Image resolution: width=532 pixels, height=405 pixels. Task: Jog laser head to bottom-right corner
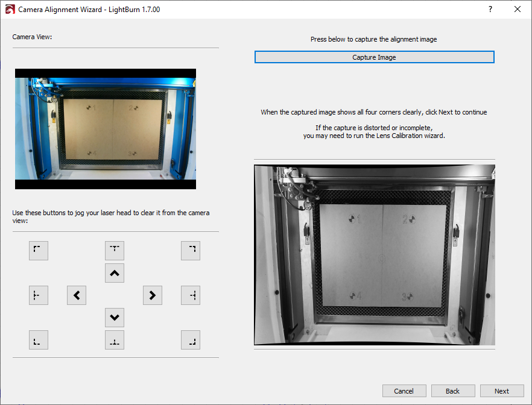pos(191,341)
